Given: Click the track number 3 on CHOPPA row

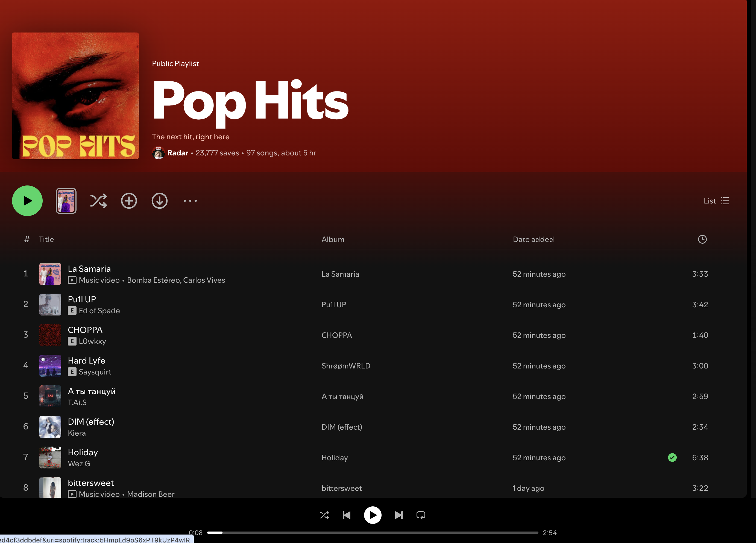Looking at the screenshot, I should click(26, 335).
